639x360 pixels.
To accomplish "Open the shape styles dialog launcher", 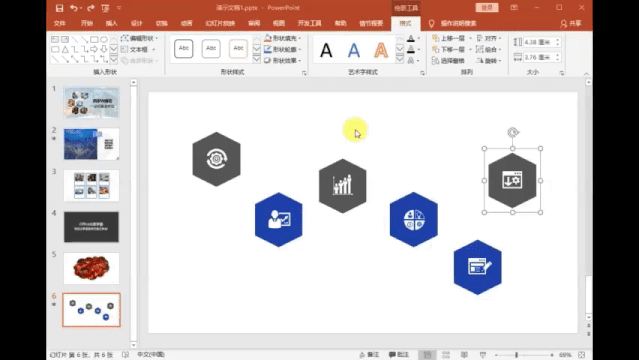I will pos(304,73).
